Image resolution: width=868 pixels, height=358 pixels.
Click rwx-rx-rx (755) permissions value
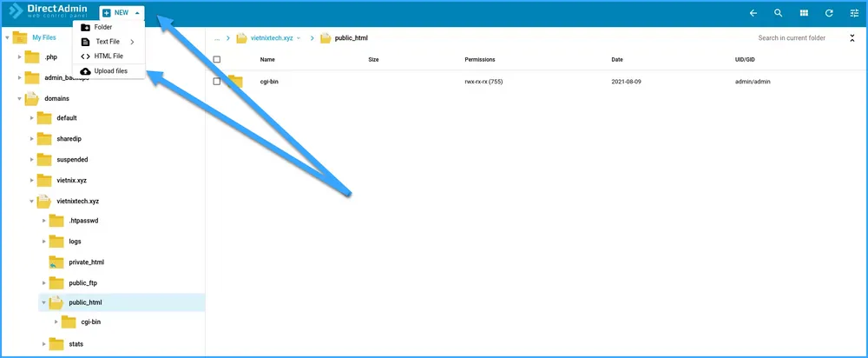(x=483, y=82)
